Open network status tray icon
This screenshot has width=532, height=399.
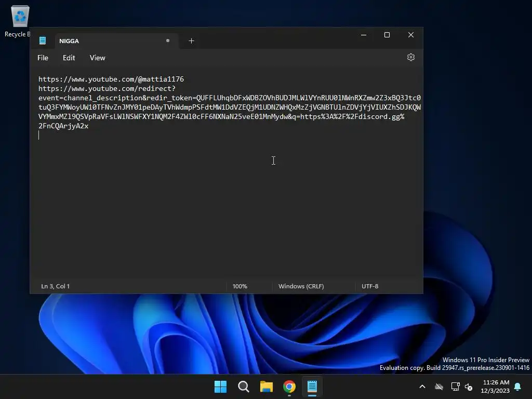tap(455, 387)
